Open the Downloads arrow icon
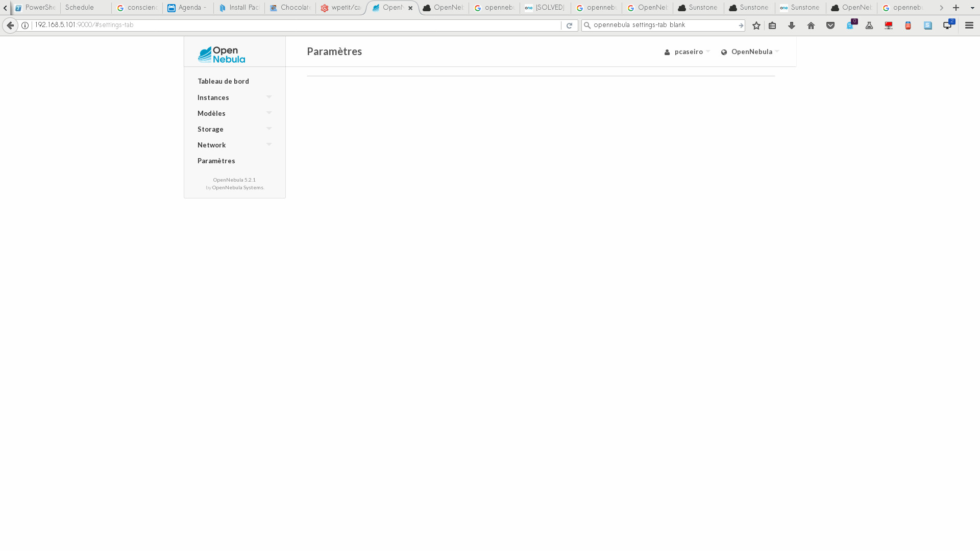 pyautogui.click(x=792, y=25)
